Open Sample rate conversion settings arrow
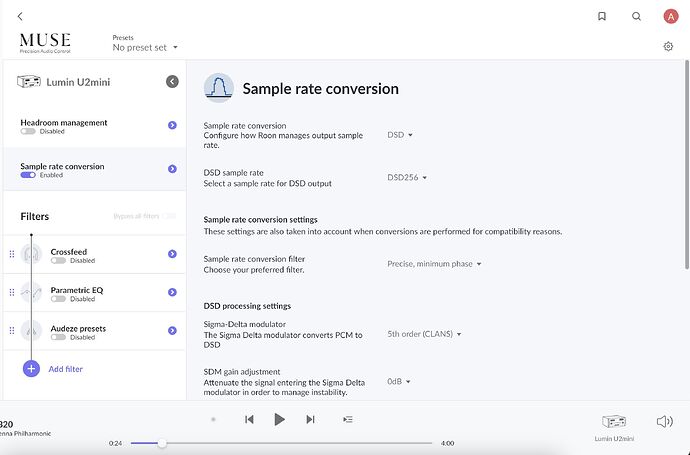Viewport: 690px width, 455px height. click(x=172, y=169)
